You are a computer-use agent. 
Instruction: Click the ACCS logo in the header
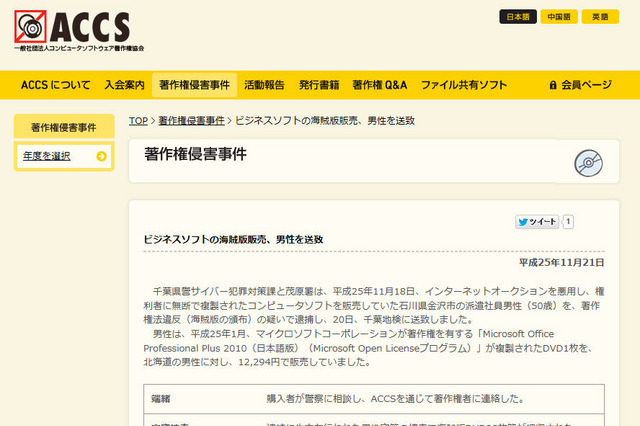(79, 31)
